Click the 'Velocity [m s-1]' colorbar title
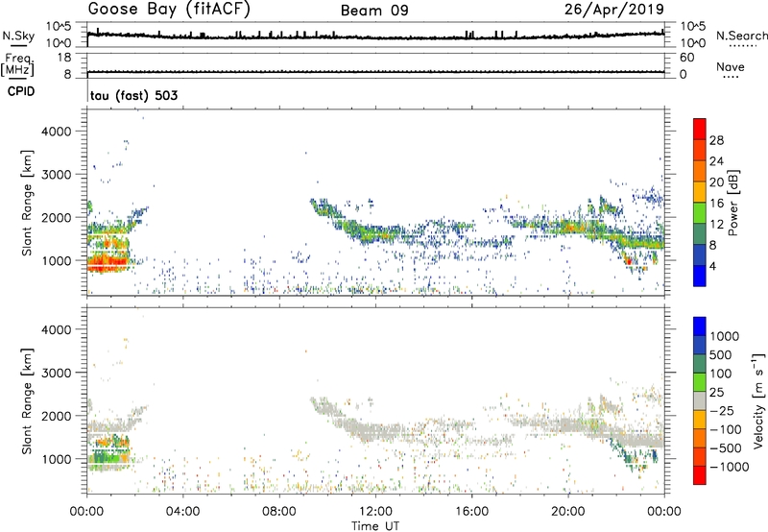The image size is (768, 532). (x=758, y=400)
